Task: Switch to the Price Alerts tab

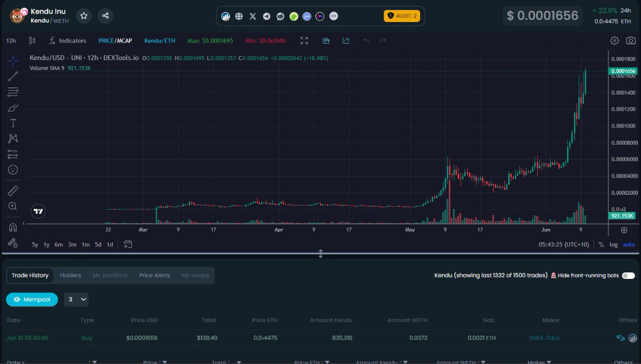Action: (154, 275)
